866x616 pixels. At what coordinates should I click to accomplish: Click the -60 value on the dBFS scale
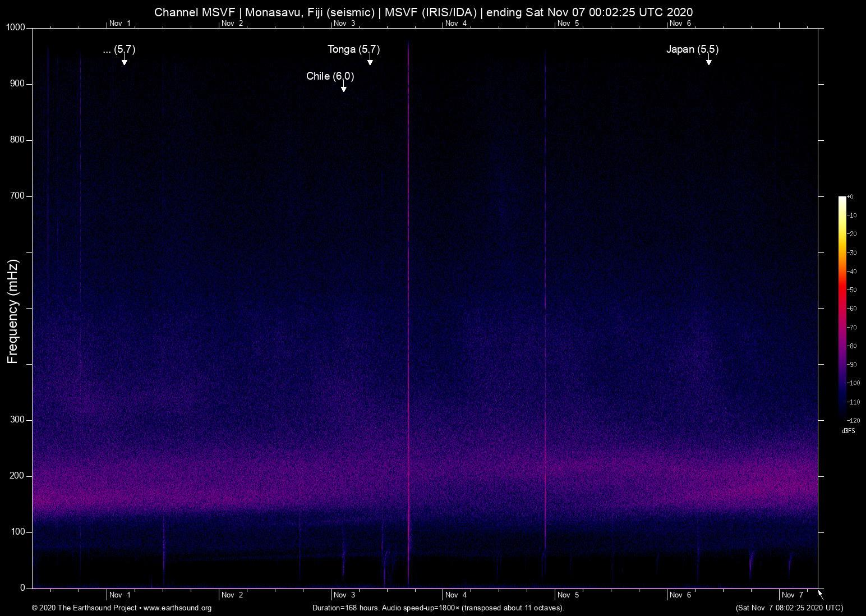pos(852,309)
